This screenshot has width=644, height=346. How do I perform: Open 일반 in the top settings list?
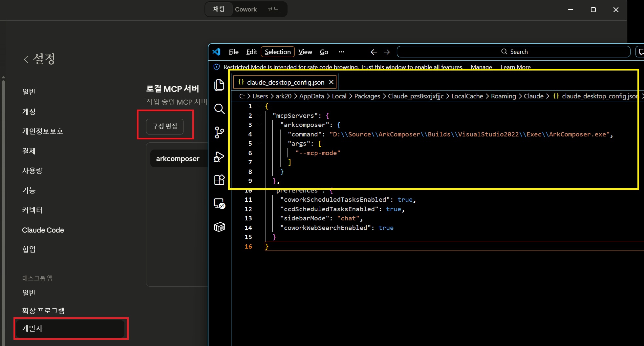click(x=29, y=92)
